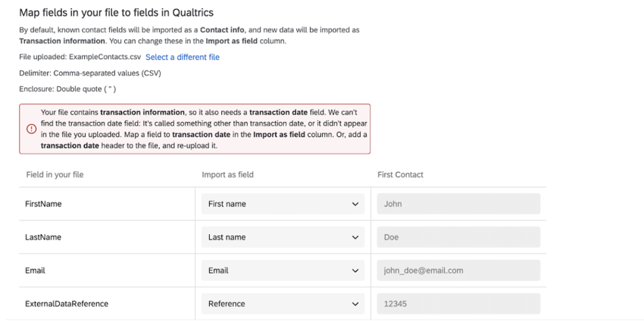Click the Delimiter comma-separated values text
644x321 pixels.
click(90, 73)
